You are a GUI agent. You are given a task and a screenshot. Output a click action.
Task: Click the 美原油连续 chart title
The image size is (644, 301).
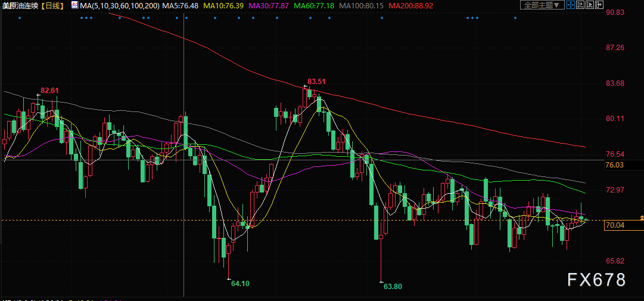(21, 5)
